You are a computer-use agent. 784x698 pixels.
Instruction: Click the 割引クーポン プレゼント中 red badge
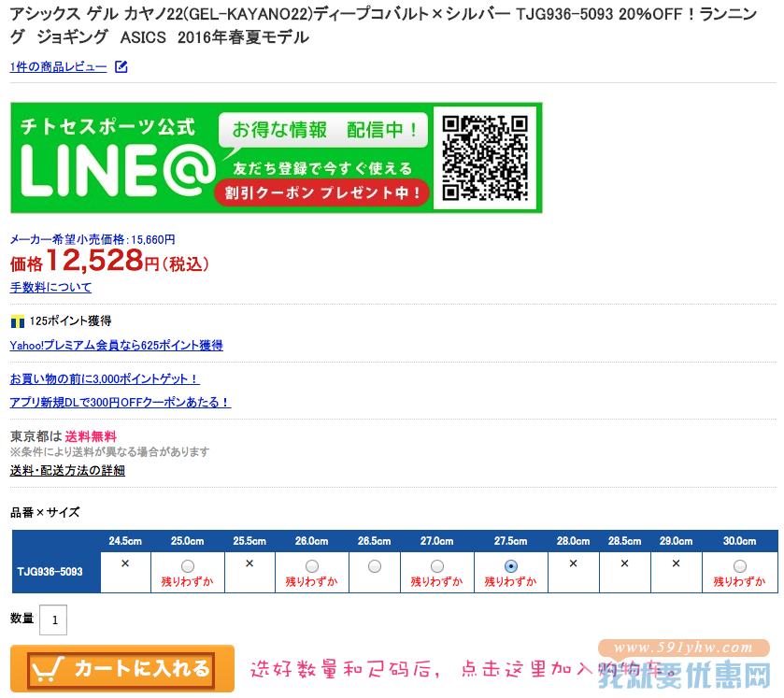click(x=321, y=193)
